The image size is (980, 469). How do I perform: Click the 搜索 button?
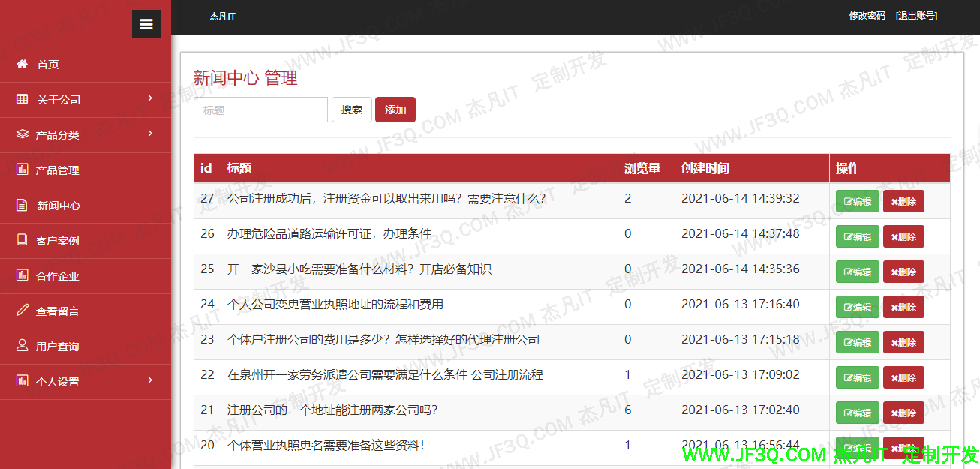352,109
